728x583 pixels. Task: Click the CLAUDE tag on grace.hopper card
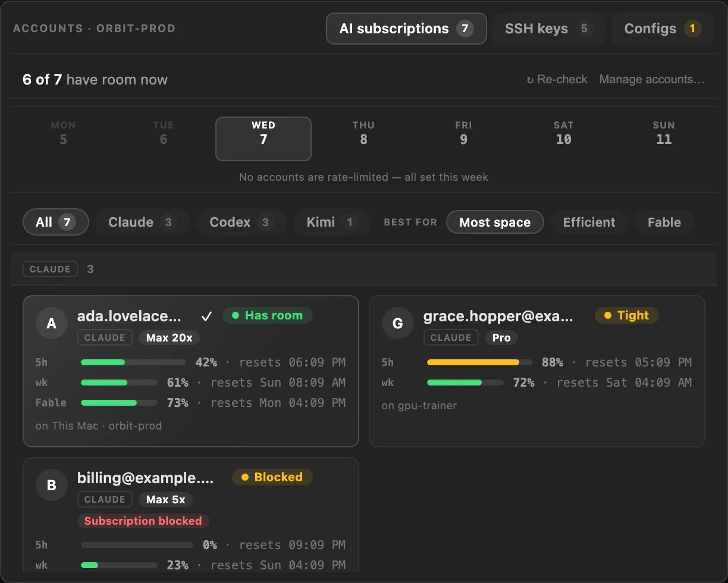(451, 337)
